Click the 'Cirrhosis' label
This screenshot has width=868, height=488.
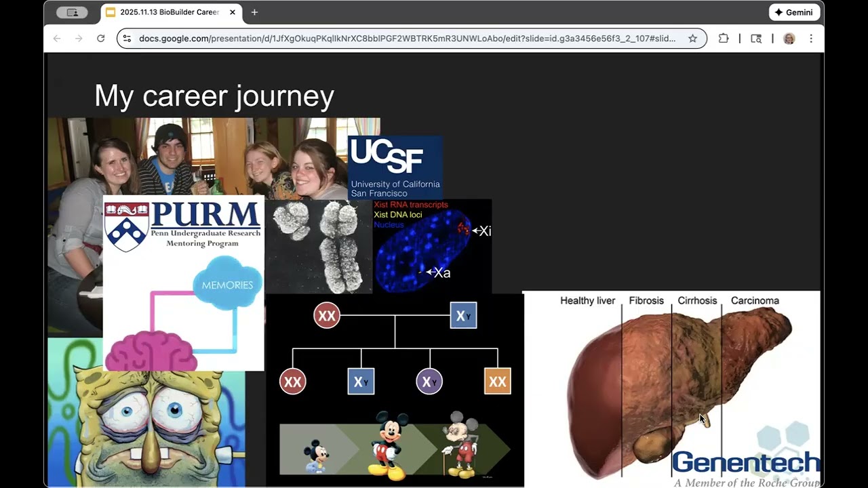tap(697, 301)
